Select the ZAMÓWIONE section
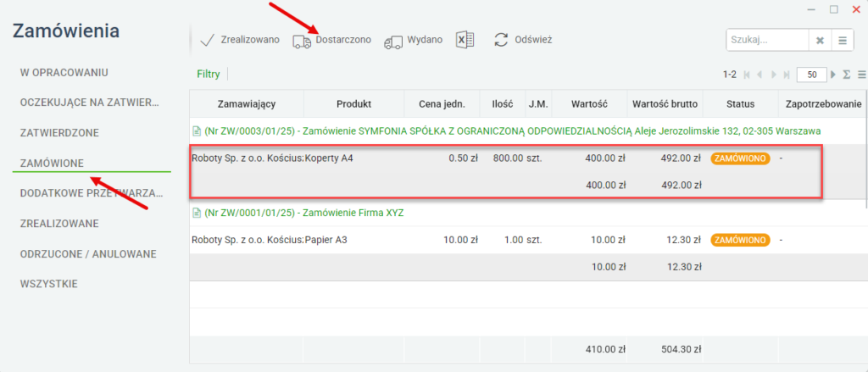Viewport: 868px width, 372px height. 52,164
